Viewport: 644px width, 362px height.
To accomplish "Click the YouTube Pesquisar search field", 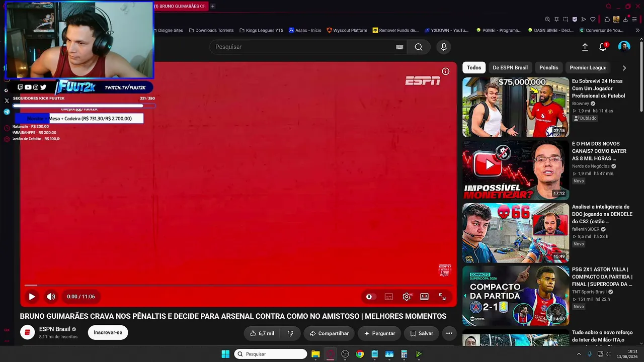I will click(x=302, y=47).
